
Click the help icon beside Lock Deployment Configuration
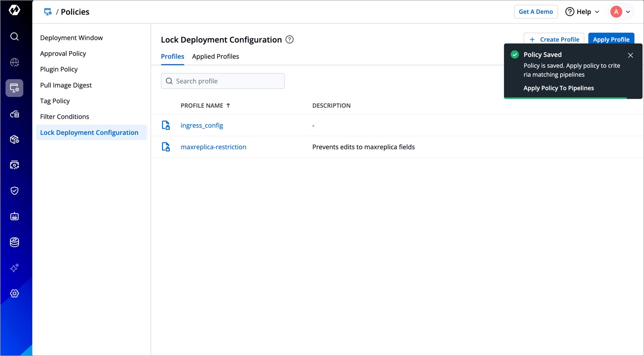[x=289, y=40]
